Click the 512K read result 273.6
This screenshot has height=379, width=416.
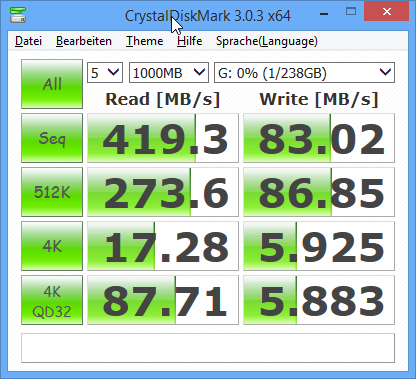click(163, 192)
